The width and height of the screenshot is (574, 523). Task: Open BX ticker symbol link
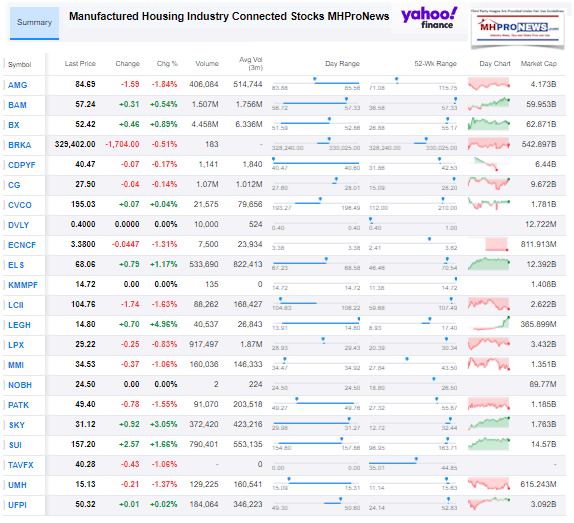point(14,125)
